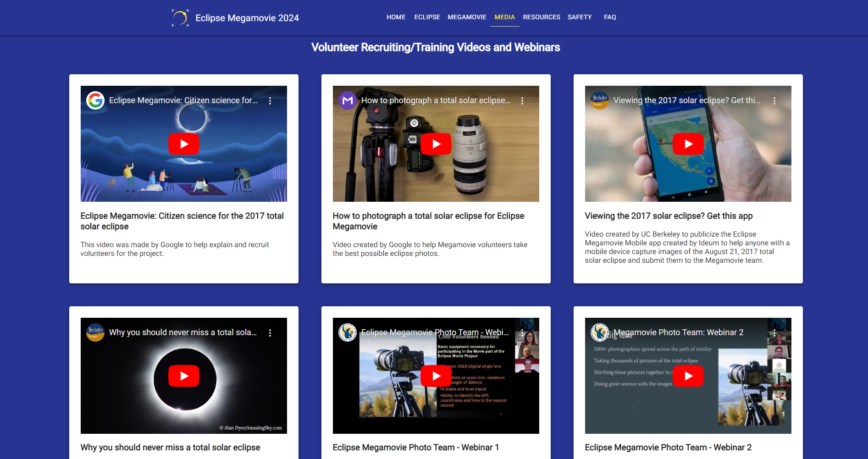Play the Citizen science for 2017 video

(x=184, y=144)
